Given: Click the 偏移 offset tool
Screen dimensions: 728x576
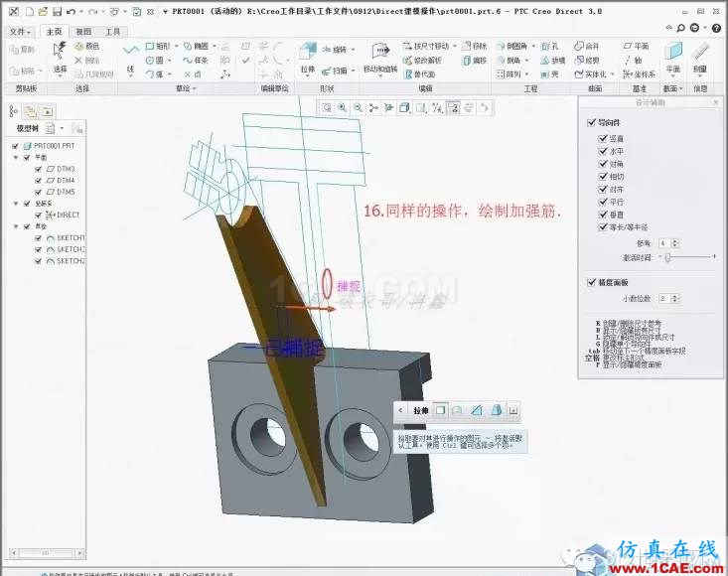Looking at the screenshot, I should click(x=474, y=61).
